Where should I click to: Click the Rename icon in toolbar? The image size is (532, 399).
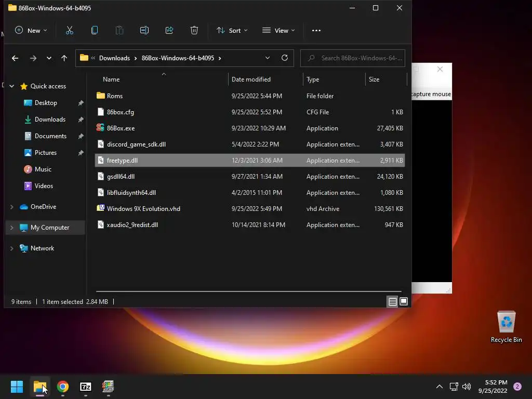(144, 31)
